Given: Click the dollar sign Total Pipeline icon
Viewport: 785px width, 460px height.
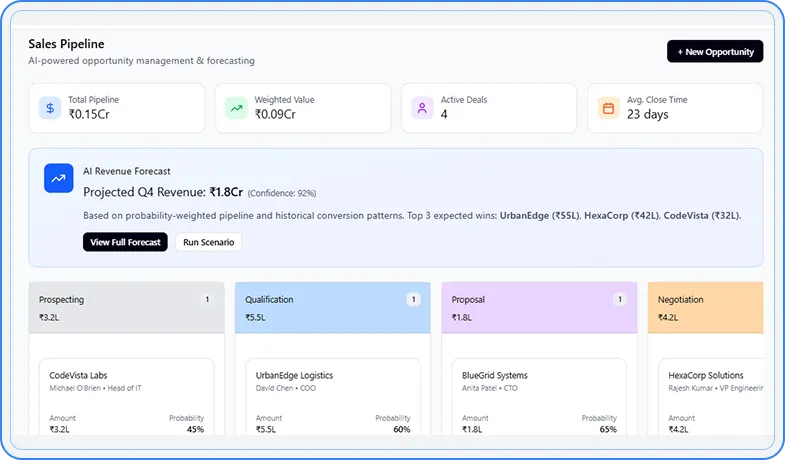Looking at the screenshot, I should click(50, 108).
